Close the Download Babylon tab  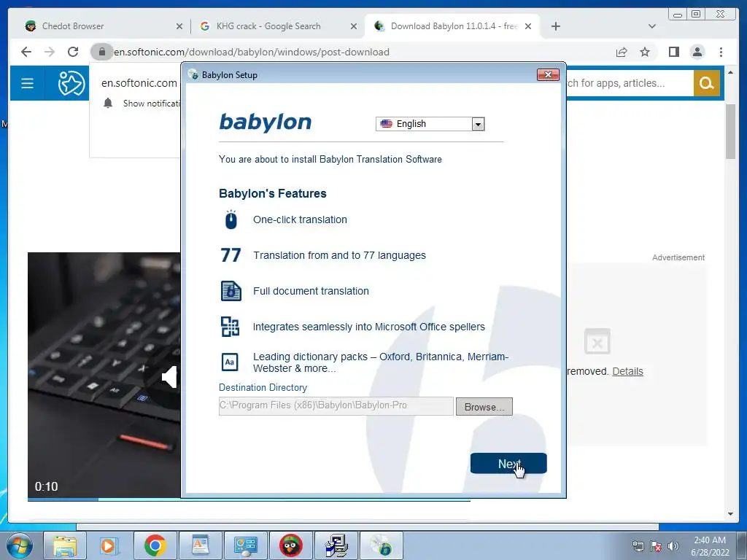click(x=528, y=27)
